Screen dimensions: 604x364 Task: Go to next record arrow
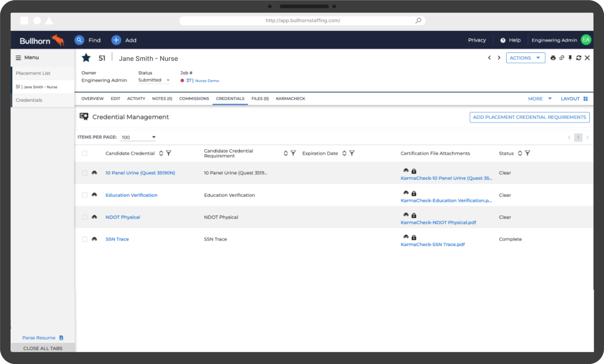pos(499,58)
